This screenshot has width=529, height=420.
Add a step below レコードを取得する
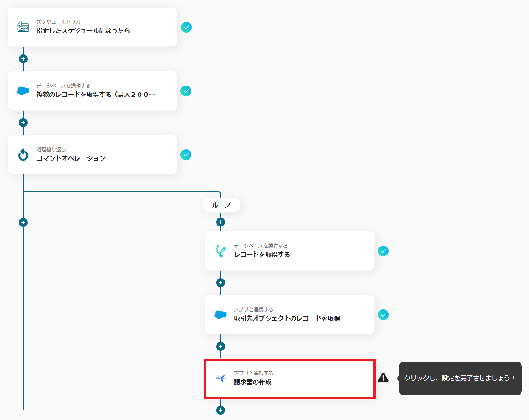[221, 283]
